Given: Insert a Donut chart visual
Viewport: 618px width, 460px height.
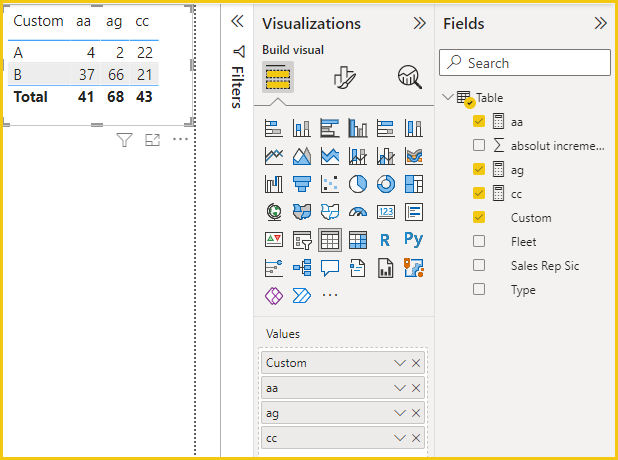Looking at the screenshot, I should [386, 184].
